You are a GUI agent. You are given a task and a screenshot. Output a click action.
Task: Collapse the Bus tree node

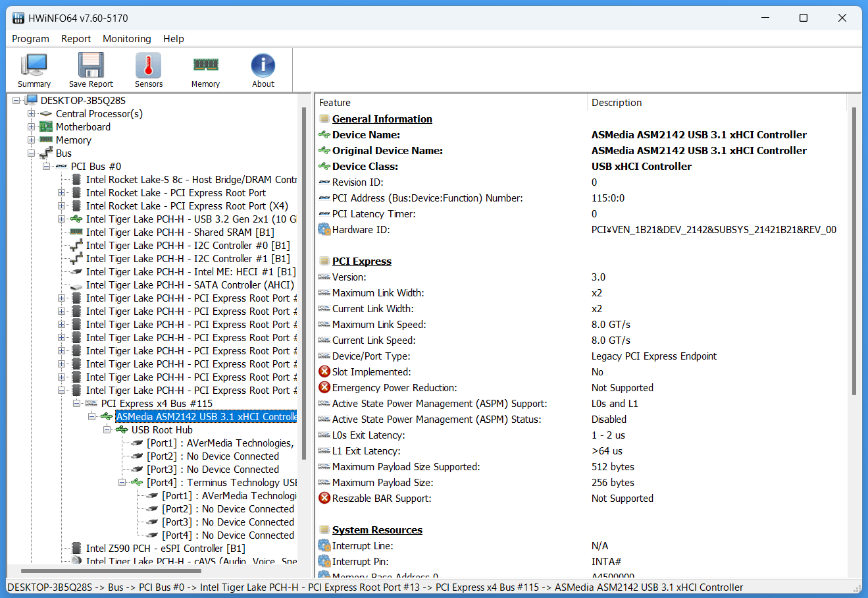point(31,153)
